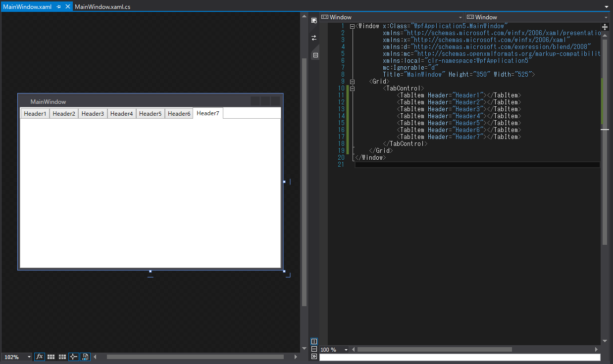Enable the snapping to gridlines icon
The image size is (613, 364).
[62, 356]
